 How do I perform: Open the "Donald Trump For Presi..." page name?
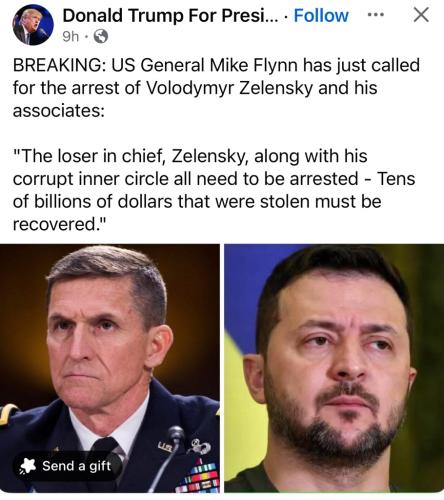pos(170,16)
